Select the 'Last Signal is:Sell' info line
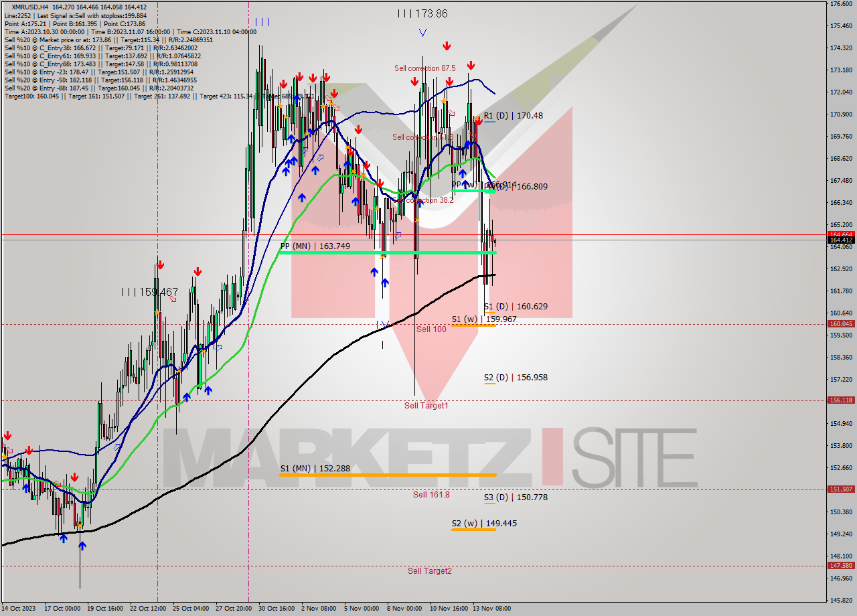This screenshot has width=857, height=616. (75, 15)
